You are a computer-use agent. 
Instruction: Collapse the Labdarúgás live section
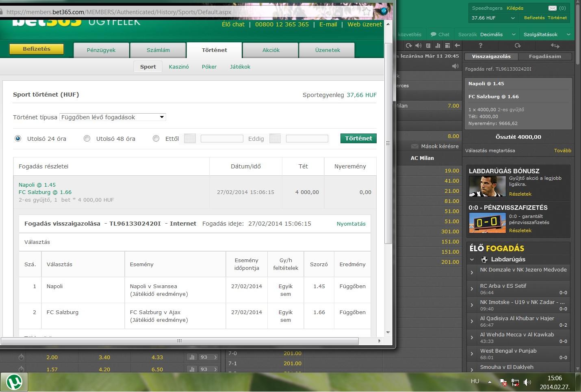click(472, 259)
